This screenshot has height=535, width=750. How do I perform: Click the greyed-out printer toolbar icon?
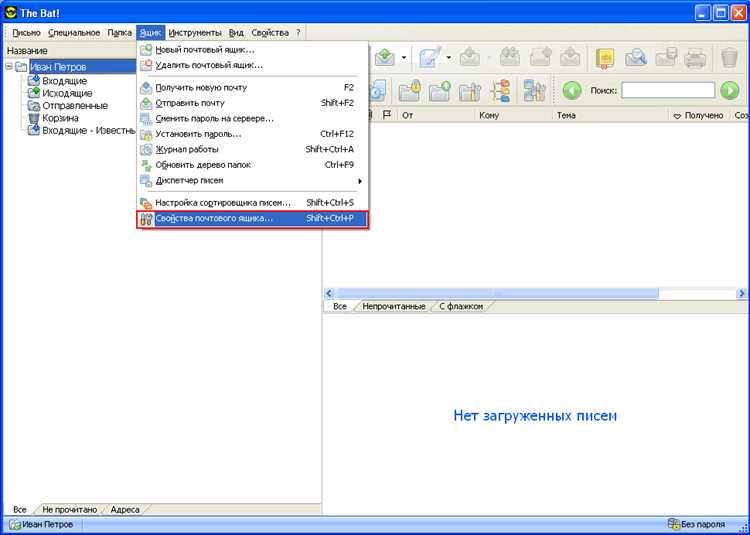point(695,58)
